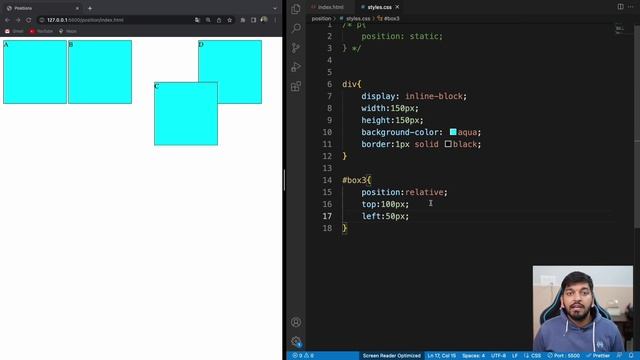Viewport: 640px width, 360px height.
Task: Close the styles.css editor tab
Action: (397, 7)
